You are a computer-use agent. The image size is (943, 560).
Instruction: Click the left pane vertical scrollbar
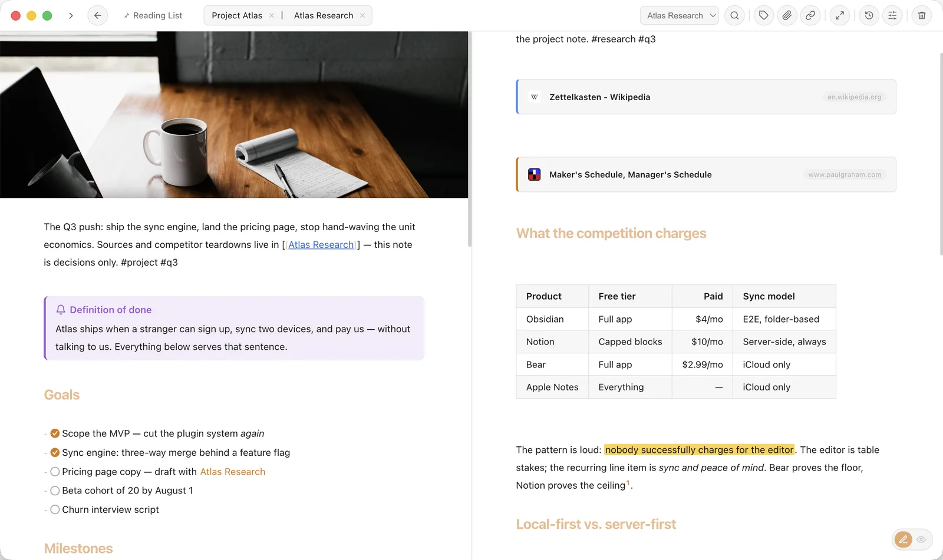tap(470, 139)
